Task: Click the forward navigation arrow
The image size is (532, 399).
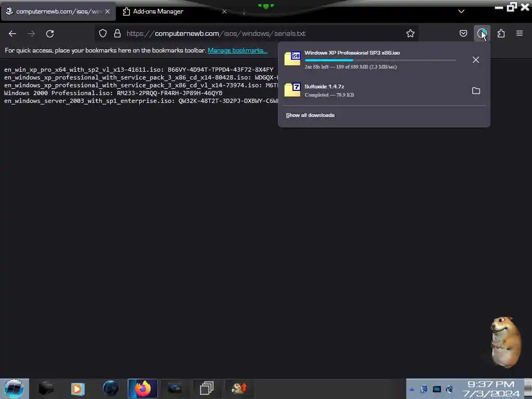Action: [31, 34]
